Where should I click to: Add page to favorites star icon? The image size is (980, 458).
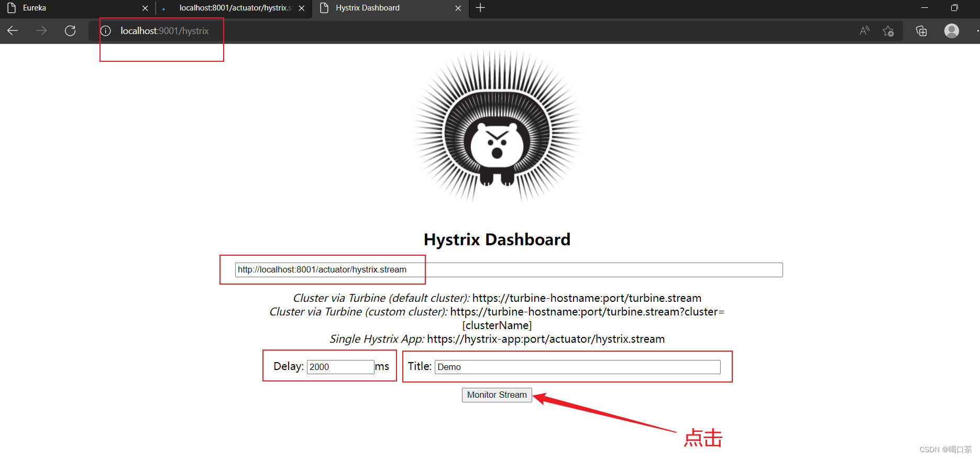tap(888, 31)
